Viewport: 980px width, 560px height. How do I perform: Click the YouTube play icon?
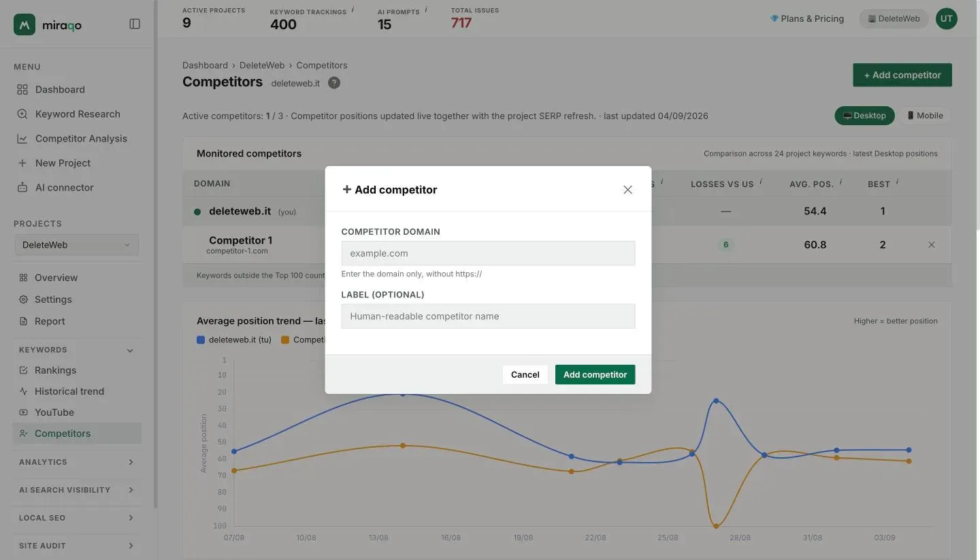click(x=23, y=412)
